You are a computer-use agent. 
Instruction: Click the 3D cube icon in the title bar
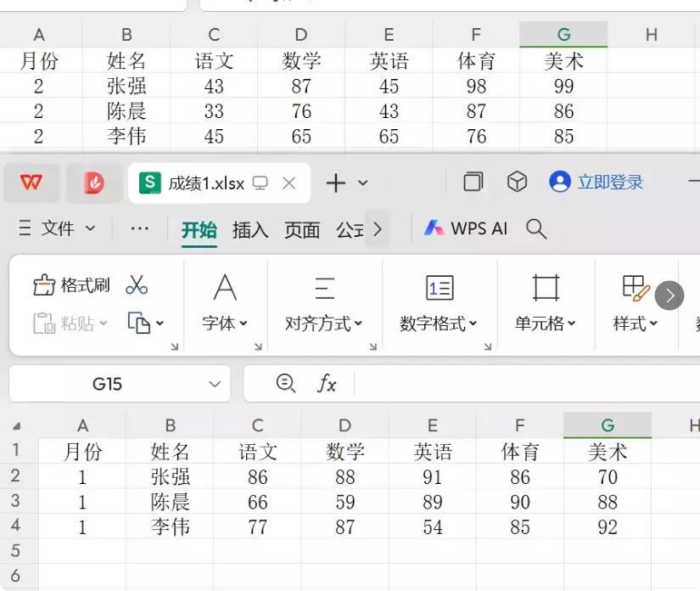[x=517, y=182]
